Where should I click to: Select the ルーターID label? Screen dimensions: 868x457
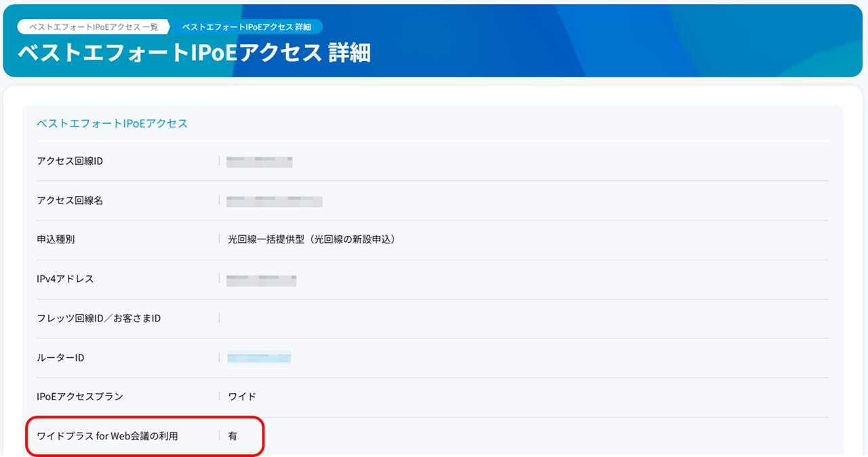(60, 357)
